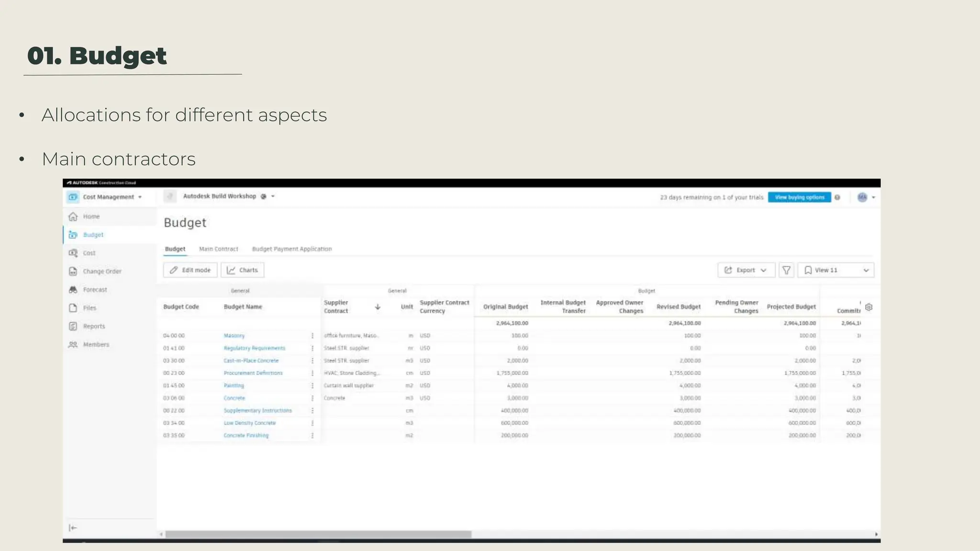
Task: Select Forecast in the sidebar
Action: click(95, 290)
